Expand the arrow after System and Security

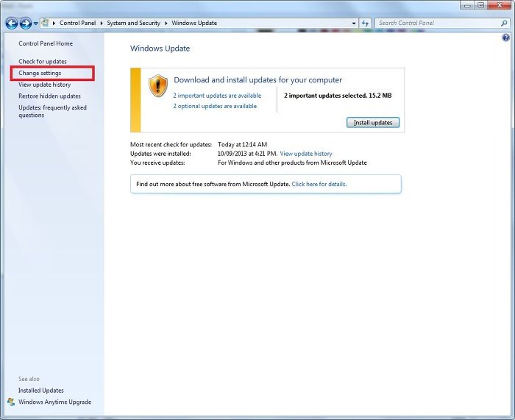(166, 24)
